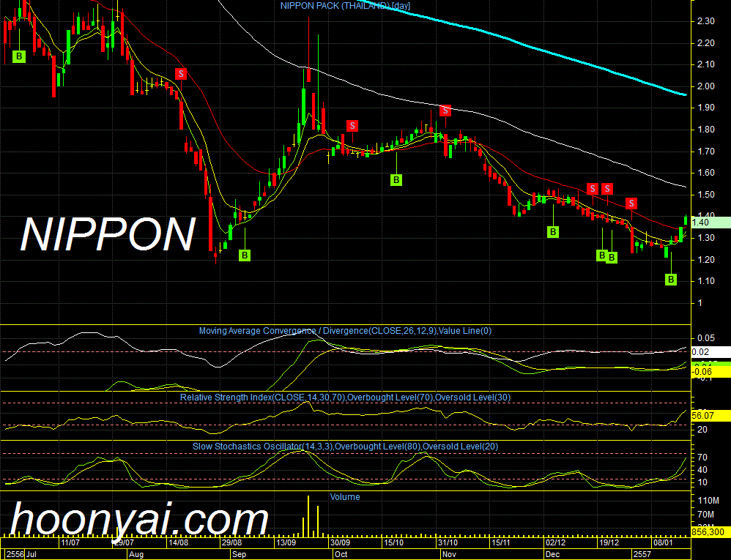This screenshot has width=731, height=560.
Task: Click the 1.60 price axis label
Action: pyautogui.click(x=706, y=173)
